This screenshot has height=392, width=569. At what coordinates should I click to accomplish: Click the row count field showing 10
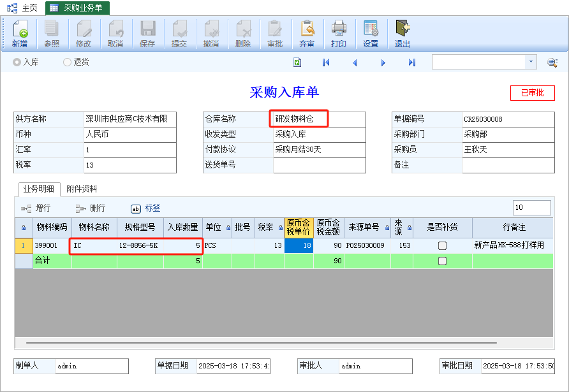[x=531, y=207]
